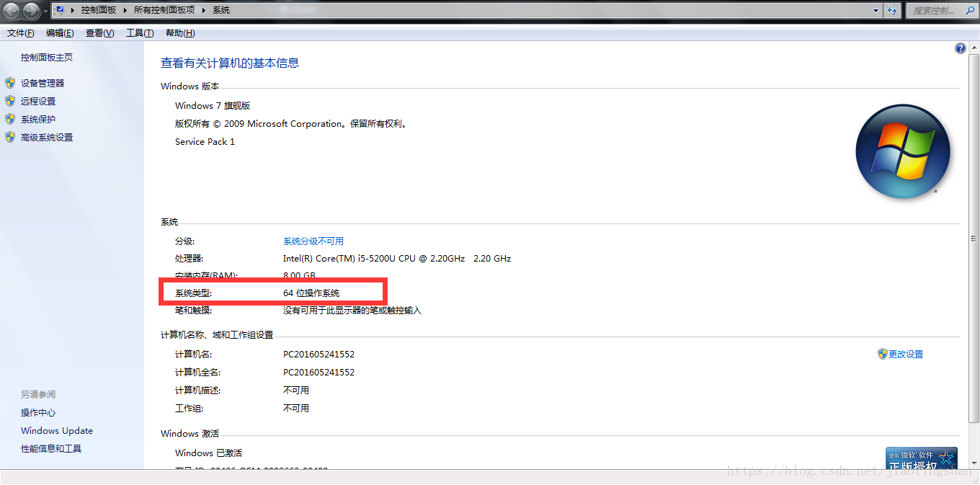
Task: Open 远程设置 from sidebar
Action: click(38, 102)
